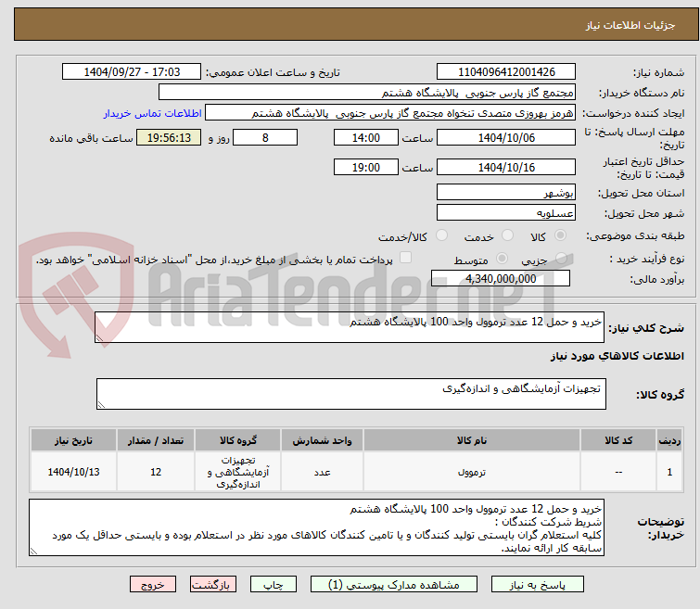Open اطلاعات تماس خریدار link
The height and width of the screenshot is (609, 700).
click(153, 113)
